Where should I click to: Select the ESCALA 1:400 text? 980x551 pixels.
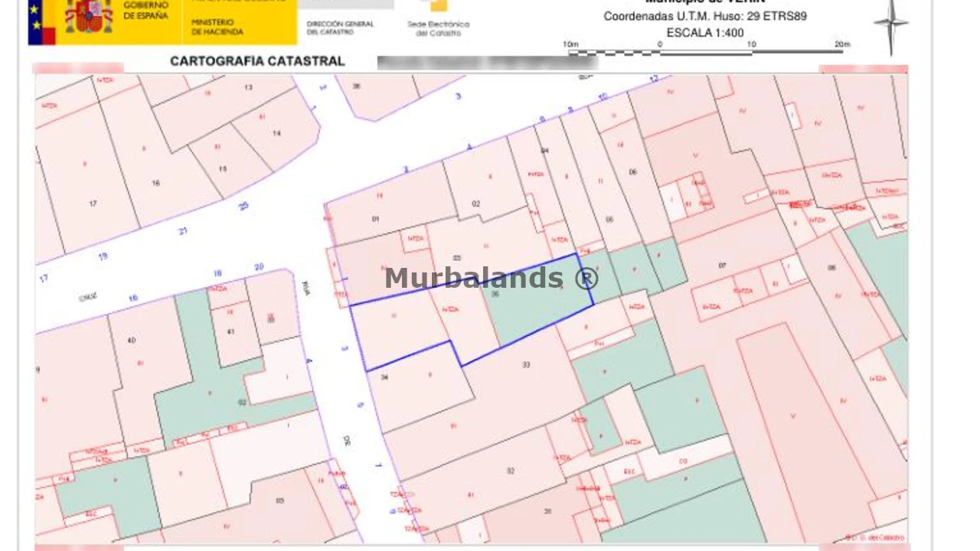pyautogui.click(x=704, y=33)
